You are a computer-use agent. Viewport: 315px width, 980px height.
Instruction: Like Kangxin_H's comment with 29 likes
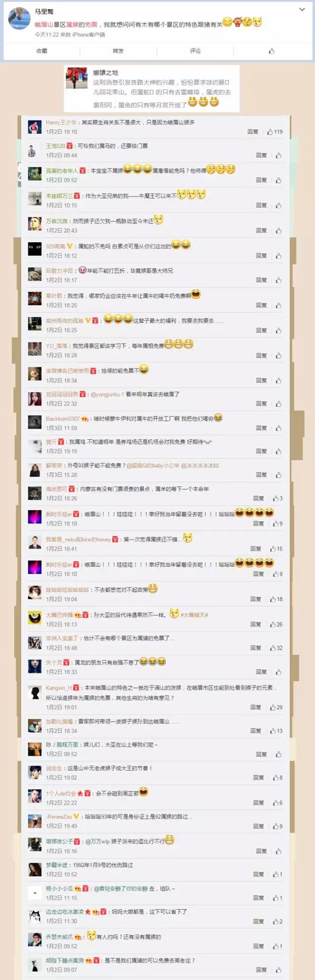pos(276,707)
